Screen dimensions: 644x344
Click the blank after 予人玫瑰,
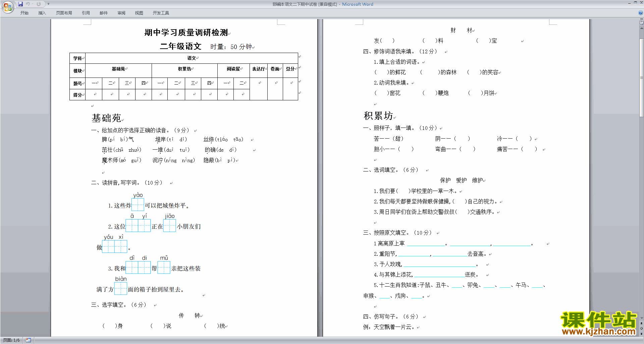point(439,265)
